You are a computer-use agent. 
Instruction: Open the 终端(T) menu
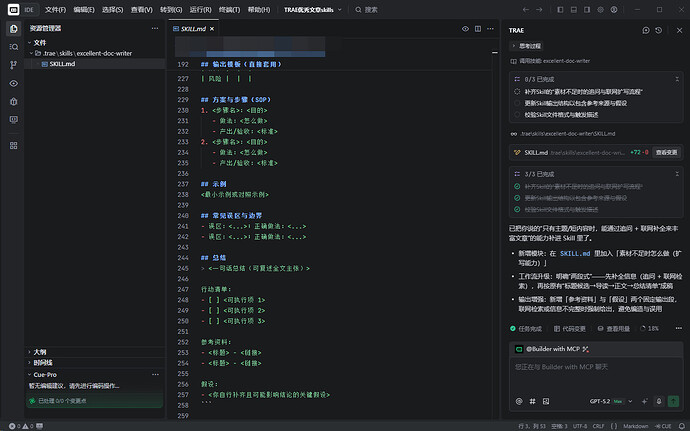point(230,9)
